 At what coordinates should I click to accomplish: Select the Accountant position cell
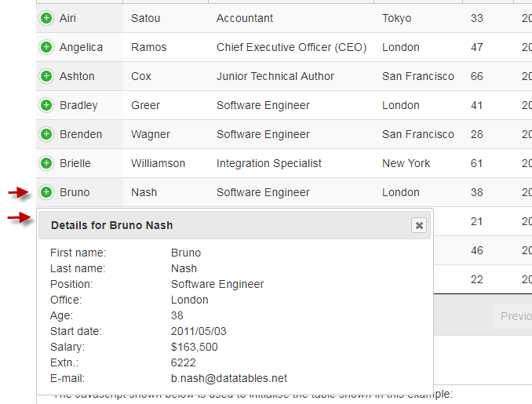[x=291, y=18]
